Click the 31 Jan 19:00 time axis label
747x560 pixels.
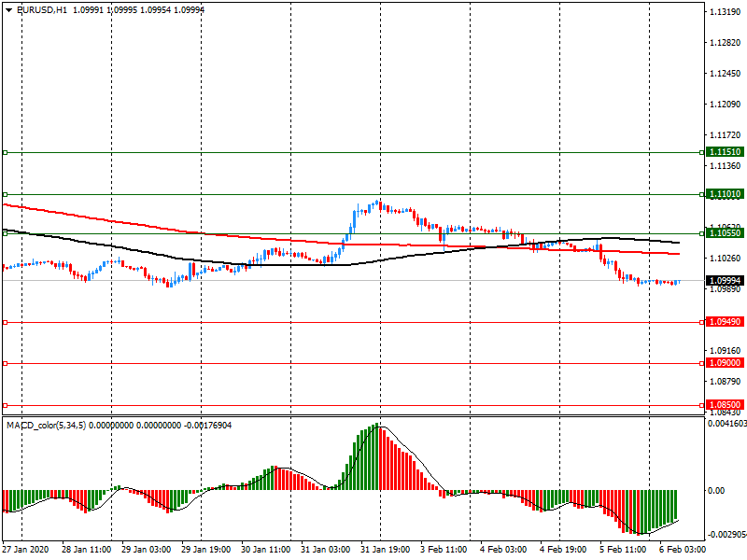385,551
